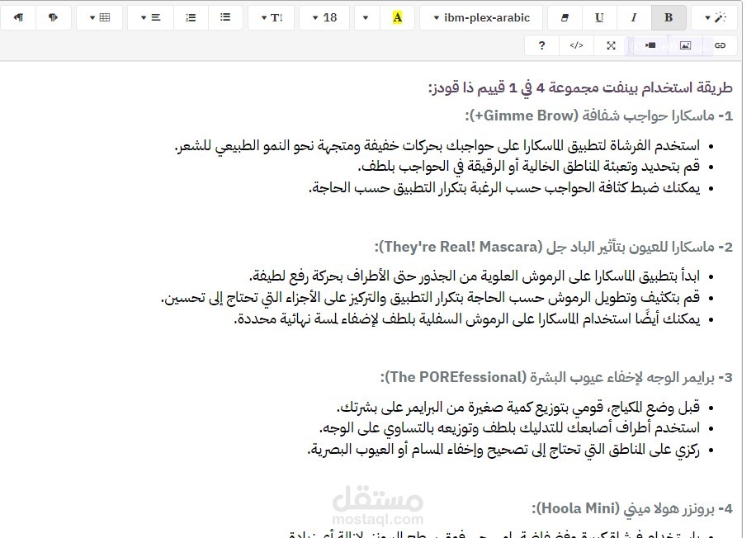Open the paragraph alignment dropdown
756x538 pixels.
(150, 17)
